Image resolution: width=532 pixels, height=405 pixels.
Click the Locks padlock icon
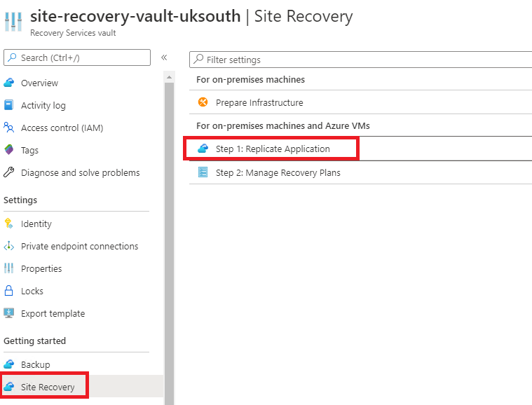tap(9, 291)
